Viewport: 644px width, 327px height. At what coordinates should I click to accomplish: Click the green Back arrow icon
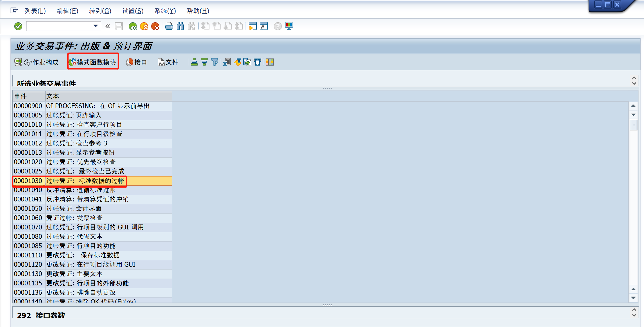133,26
